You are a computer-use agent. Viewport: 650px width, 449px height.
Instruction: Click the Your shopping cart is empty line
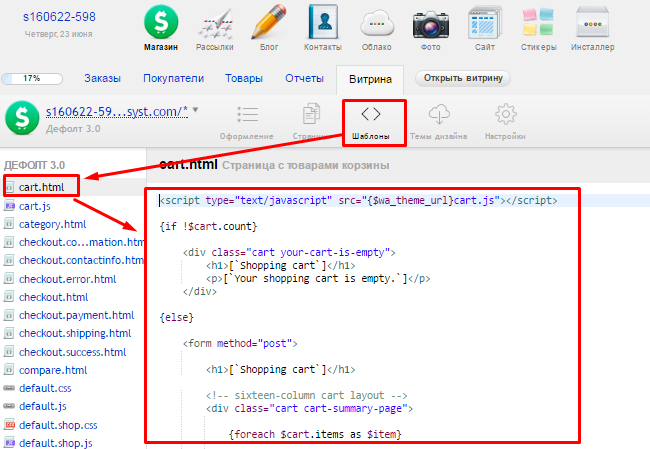tap(318, 279)
